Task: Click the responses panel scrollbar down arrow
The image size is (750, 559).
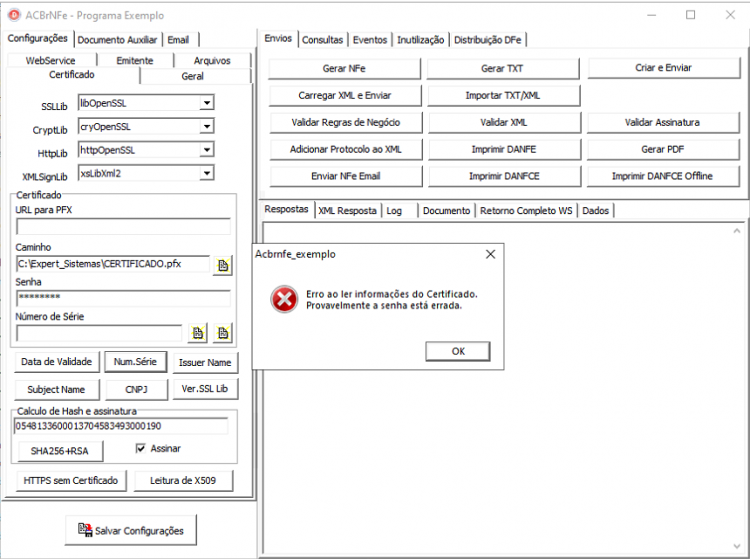Action: (x=737, y=546)
